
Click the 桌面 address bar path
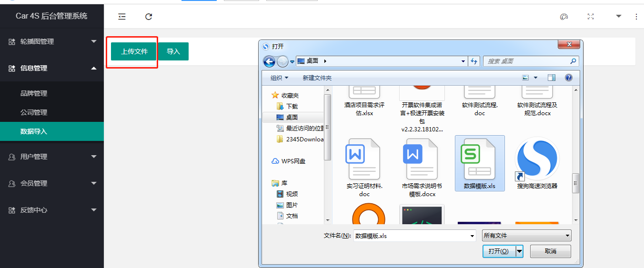pos(312,61)
